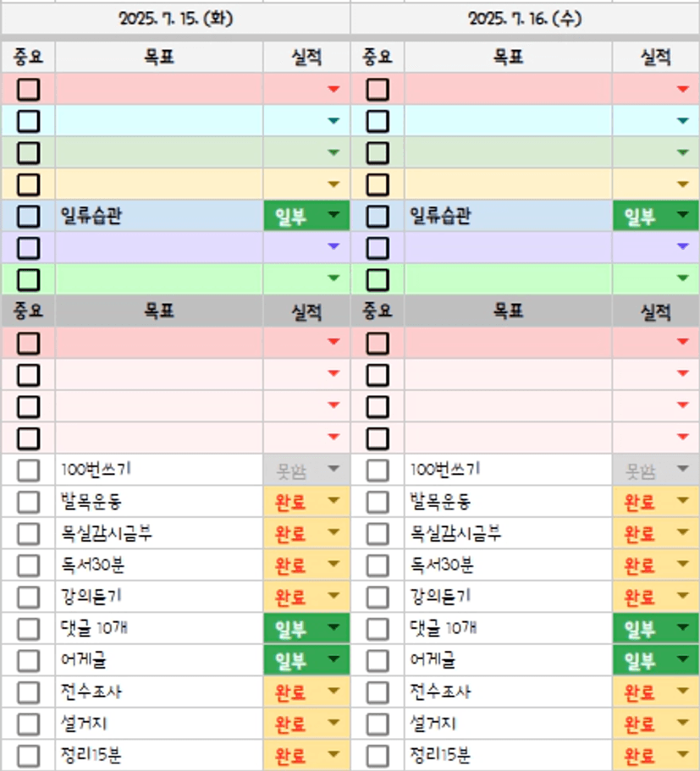Open the 일부 dropdown for 어게글 on July 15
This screenshot has height=771, width=700.
(x=333, y=660)
